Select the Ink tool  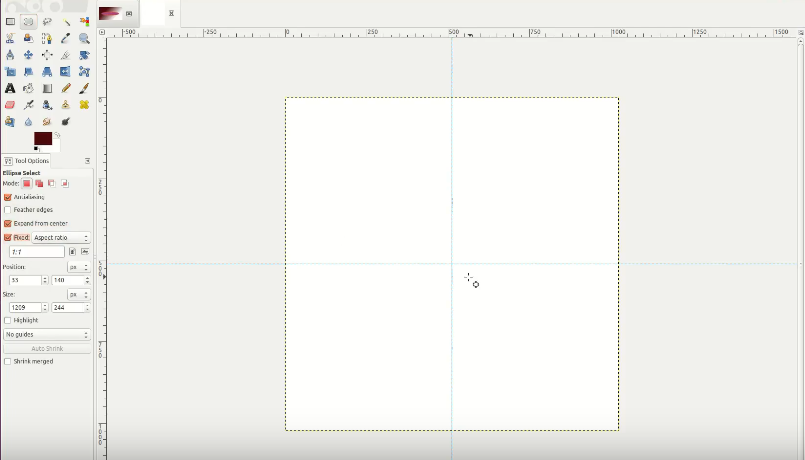point(47,105)
